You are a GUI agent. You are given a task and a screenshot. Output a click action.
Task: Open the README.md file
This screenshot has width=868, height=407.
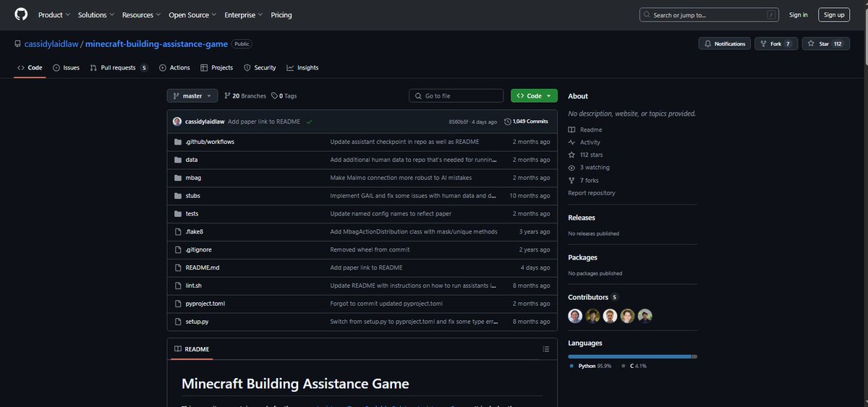pos(203,267)
